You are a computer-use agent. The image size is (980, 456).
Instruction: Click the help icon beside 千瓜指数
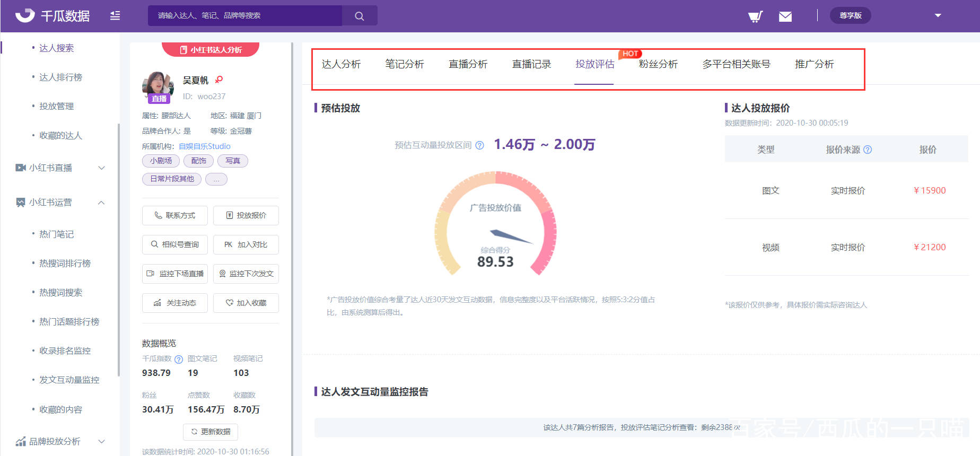click(179, 359)
